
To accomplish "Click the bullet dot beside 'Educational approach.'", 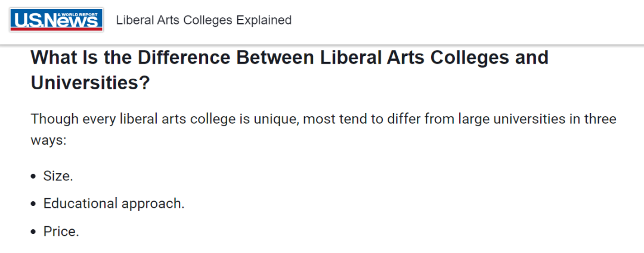I will 33,204.
